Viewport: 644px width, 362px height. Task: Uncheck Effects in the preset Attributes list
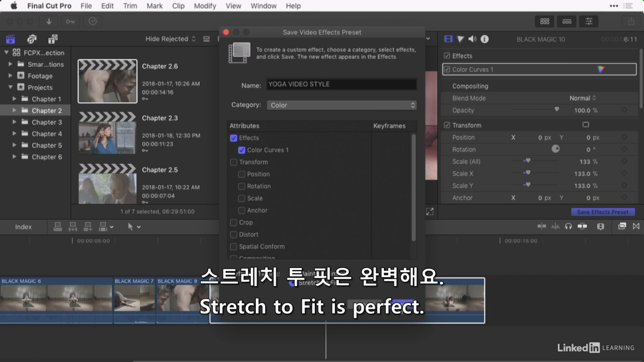point(233,138)
